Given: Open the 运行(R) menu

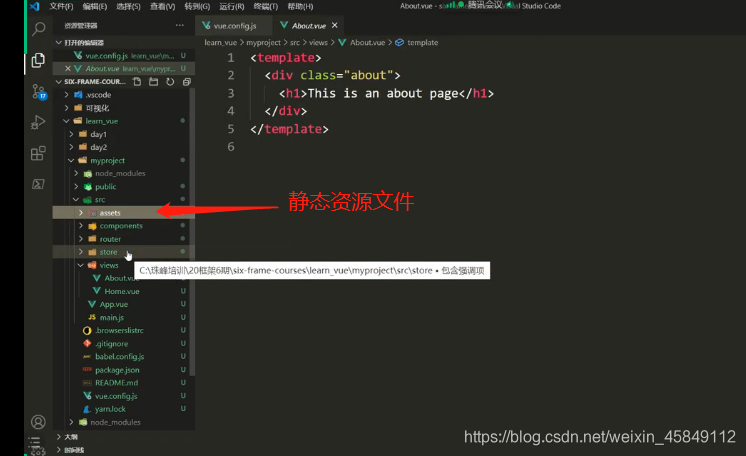Looking at the screenshot, I should [232, 6].
